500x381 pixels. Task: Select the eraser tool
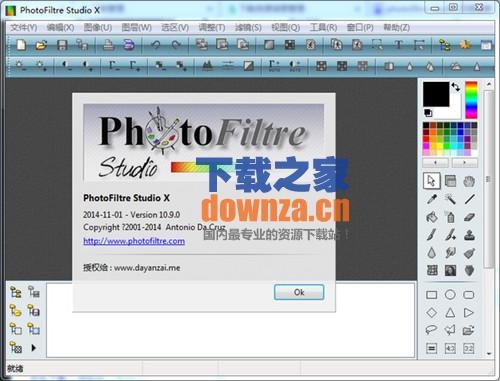pyautogui.click(x=469, y=217)
